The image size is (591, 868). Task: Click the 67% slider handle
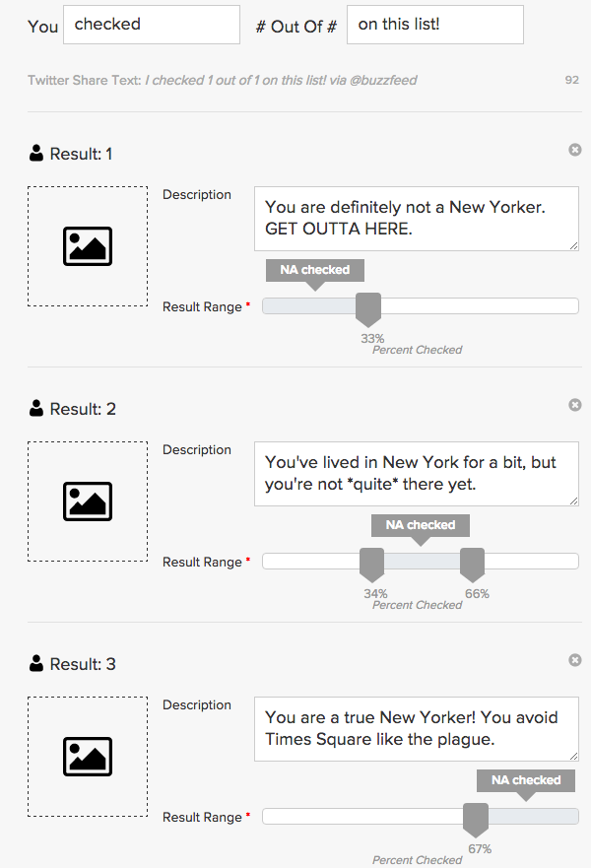coord(476,820)
